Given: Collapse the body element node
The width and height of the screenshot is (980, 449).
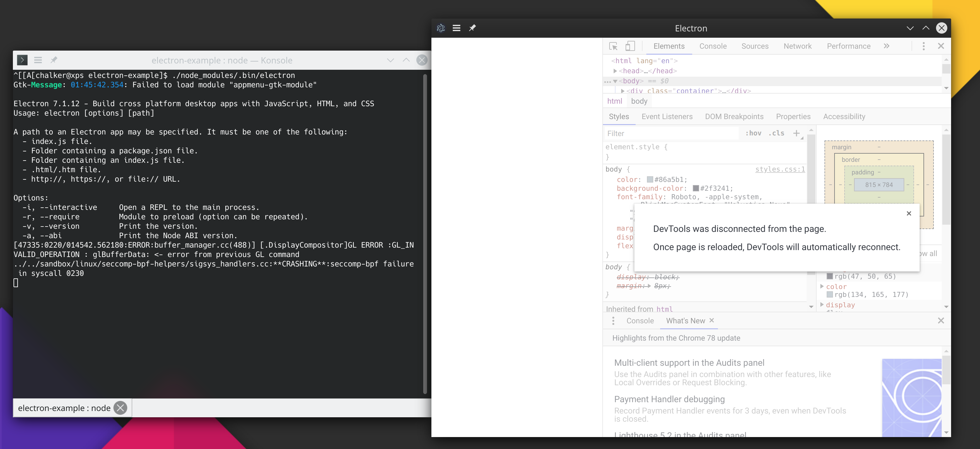Looking at the screenshot, I should coord(615,81).
